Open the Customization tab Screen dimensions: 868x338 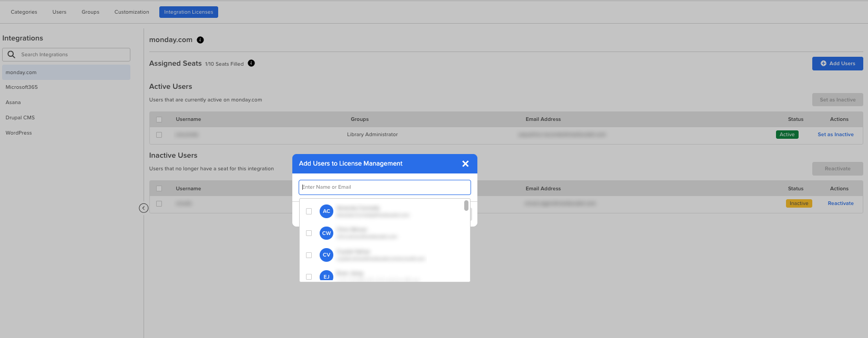132,12
